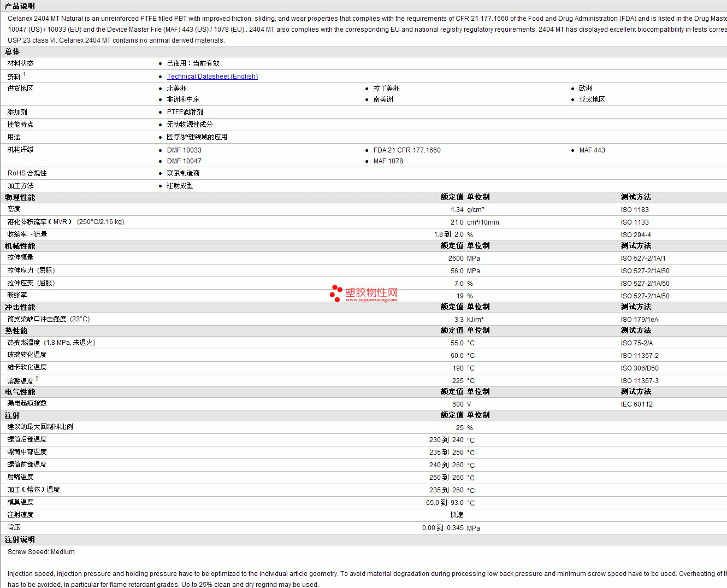The width and height of the screenshot is (727, 588).
Task: Click the test method ISO 294-4
Action: point(636,235)
